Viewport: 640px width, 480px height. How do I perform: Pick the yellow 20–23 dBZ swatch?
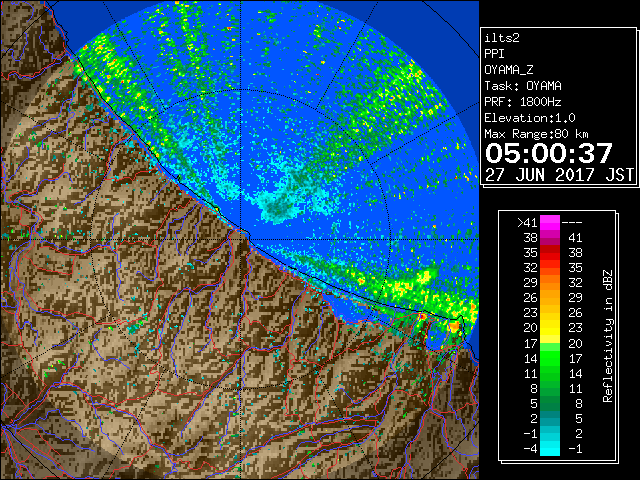[x=550, y=328]
